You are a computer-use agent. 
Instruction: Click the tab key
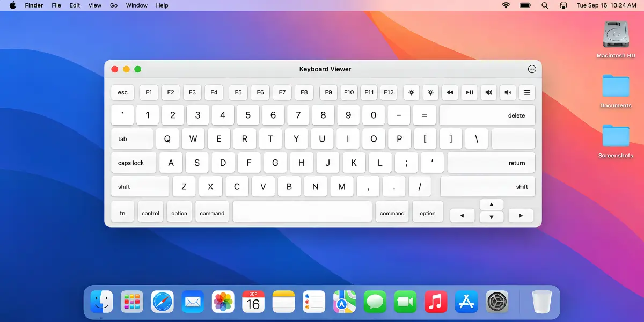pos(132,138)
